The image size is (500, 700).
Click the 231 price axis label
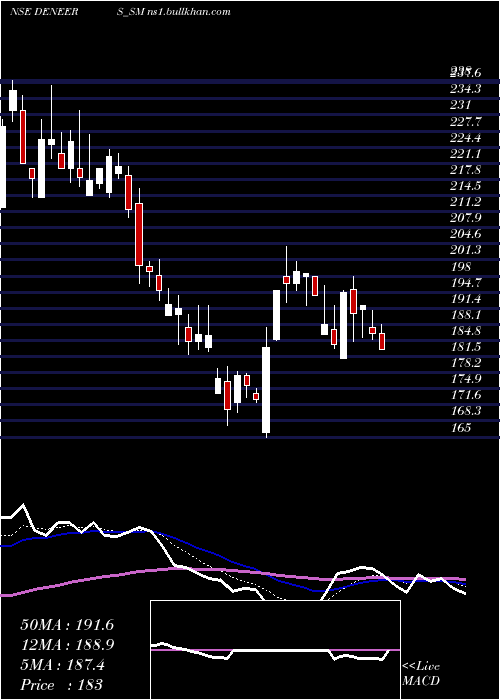(x=461, y=105)
